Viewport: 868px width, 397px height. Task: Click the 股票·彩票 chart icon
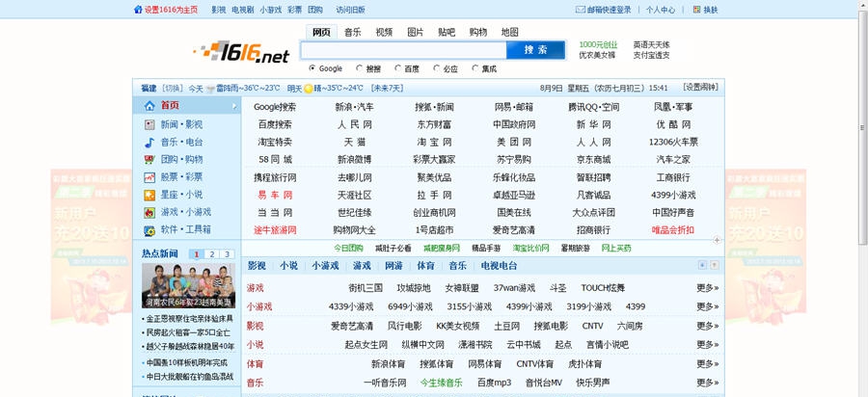click(x=149, y=177)
